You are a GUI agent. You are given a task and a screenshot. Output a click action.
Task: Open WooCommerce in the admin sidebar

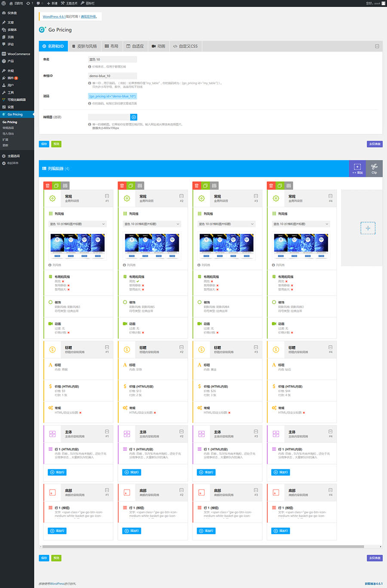(x=18, y=54)
